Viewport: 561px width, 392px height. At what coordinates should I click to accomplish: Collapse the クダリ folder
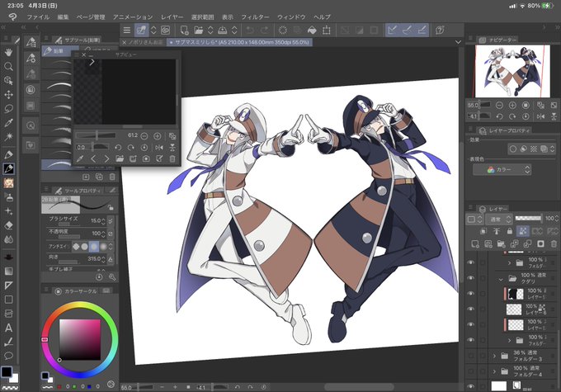(501, 278)
